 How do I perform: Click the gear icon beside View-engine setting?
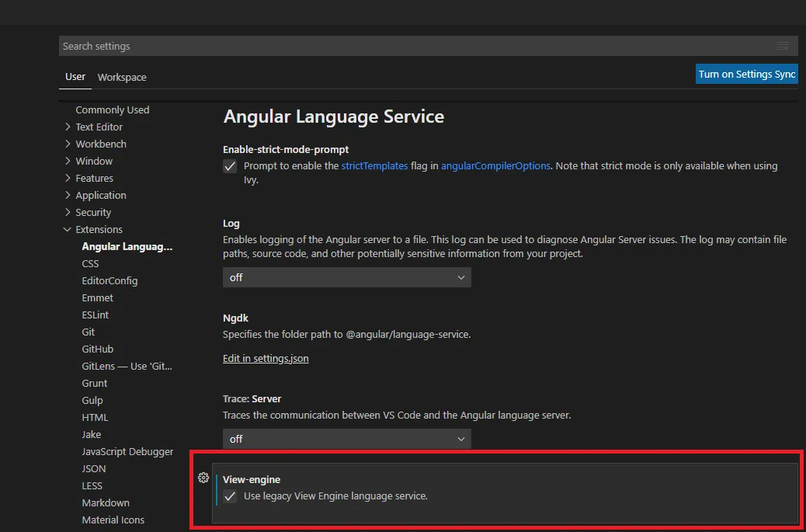[x=203, y=478]
